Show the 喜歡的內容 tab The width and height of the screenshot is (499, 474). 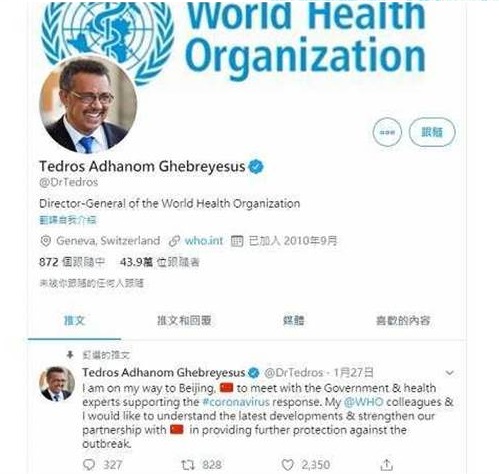tap(403, 320)
